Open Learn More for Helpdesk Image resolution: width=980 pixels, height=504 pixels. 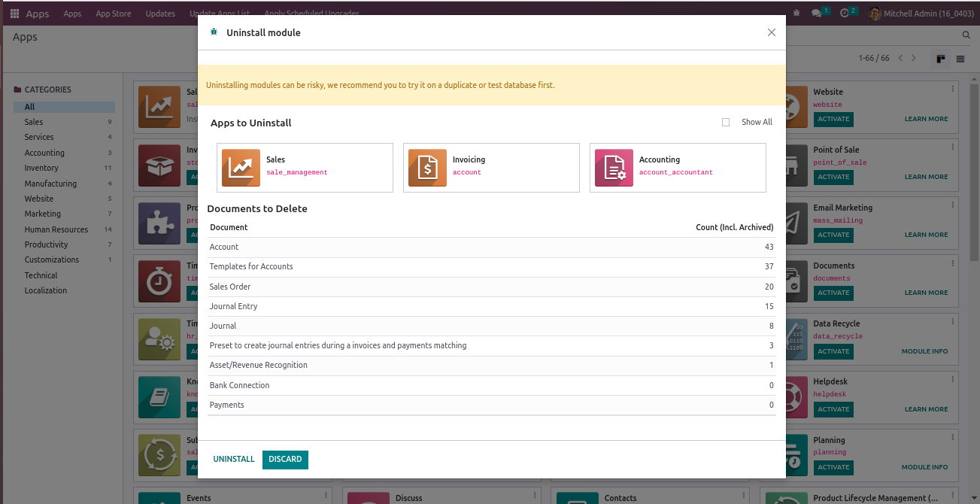click(x=926, y=409)
